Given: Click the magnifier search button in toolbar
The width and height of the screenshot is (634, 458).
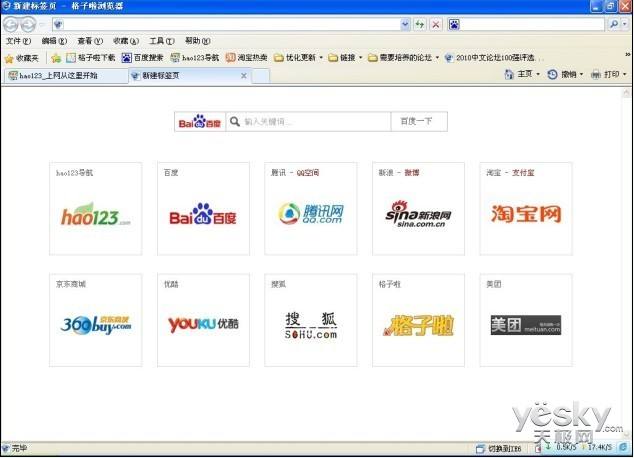Looking at the screenshot, I should coord(614,25).
